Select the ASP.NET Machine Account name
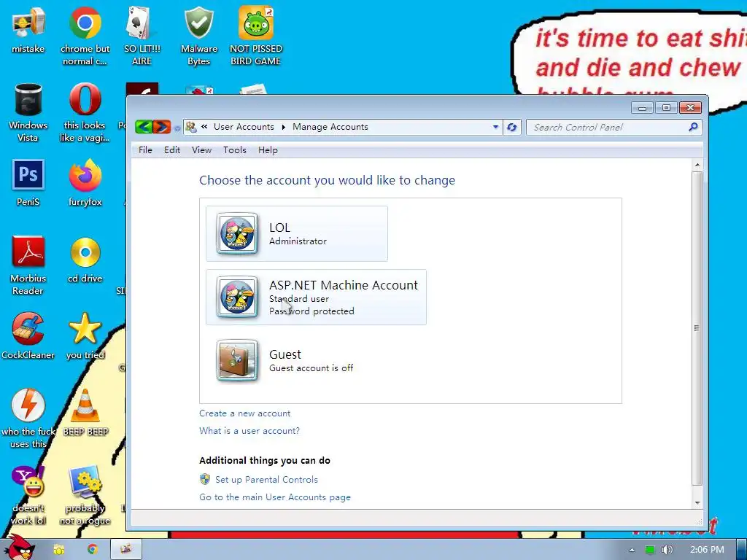Viewport: 747px width, 560px height. [x=344, y=285]
